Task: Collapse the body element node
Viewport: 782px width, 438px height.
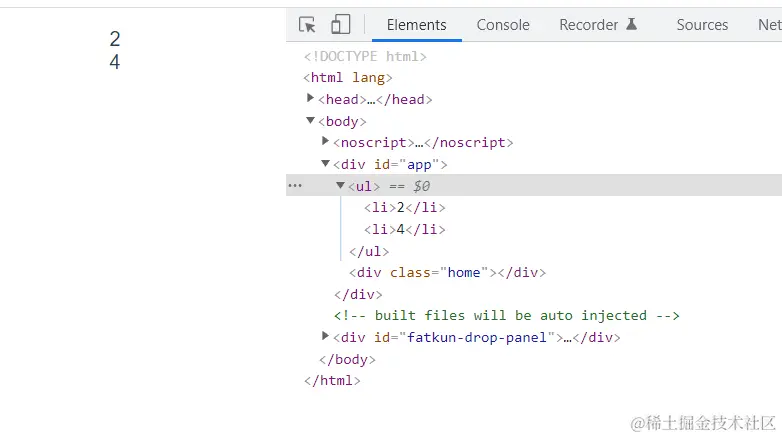Action: [x=310, y=120]
